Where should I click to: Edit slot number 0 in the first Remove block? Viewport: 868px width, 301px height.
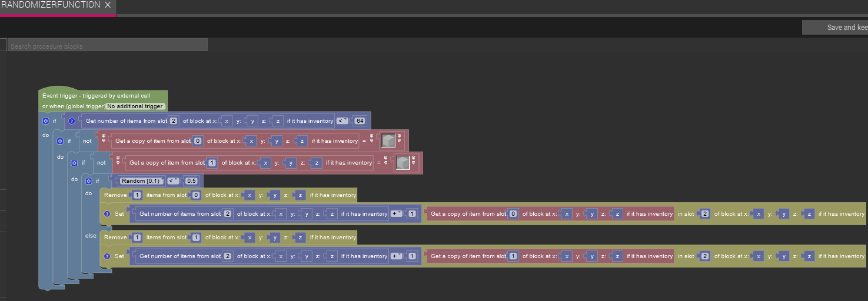[x=196, y=195]
